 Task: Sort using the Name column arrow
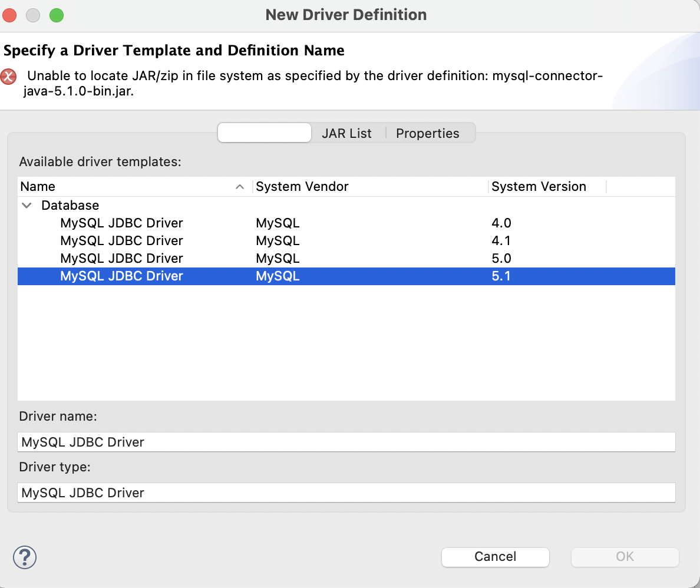pyautogui.click(x=240, y=187)
